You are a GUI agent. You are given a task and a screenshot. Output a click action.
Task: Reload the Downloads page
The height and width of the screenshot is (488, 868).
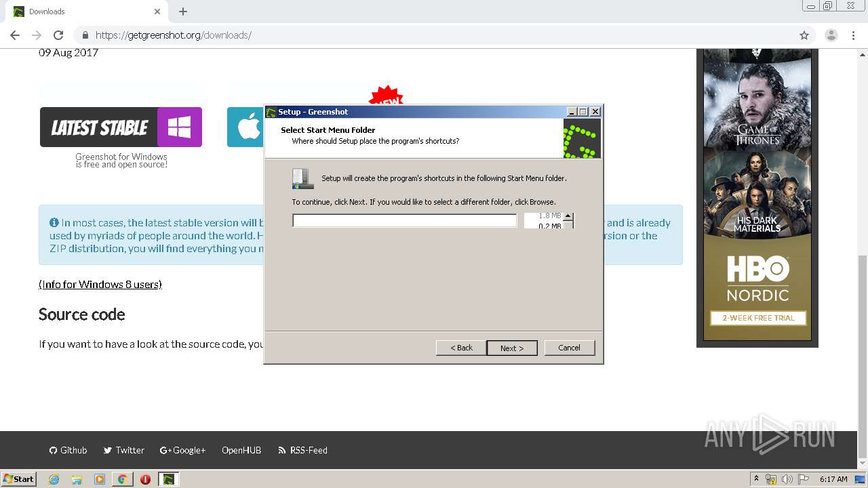(x=58, y=35)
